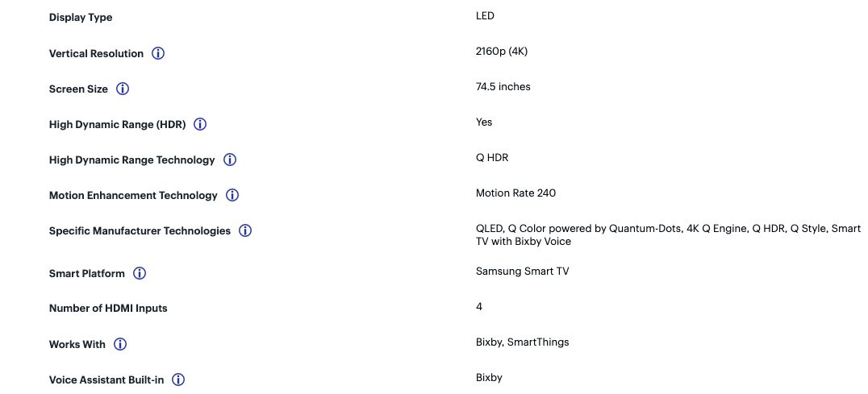Click the info icon beside Vertical Resolution
The height and width of the screenshot is (394, 868).
click(158, 53)
